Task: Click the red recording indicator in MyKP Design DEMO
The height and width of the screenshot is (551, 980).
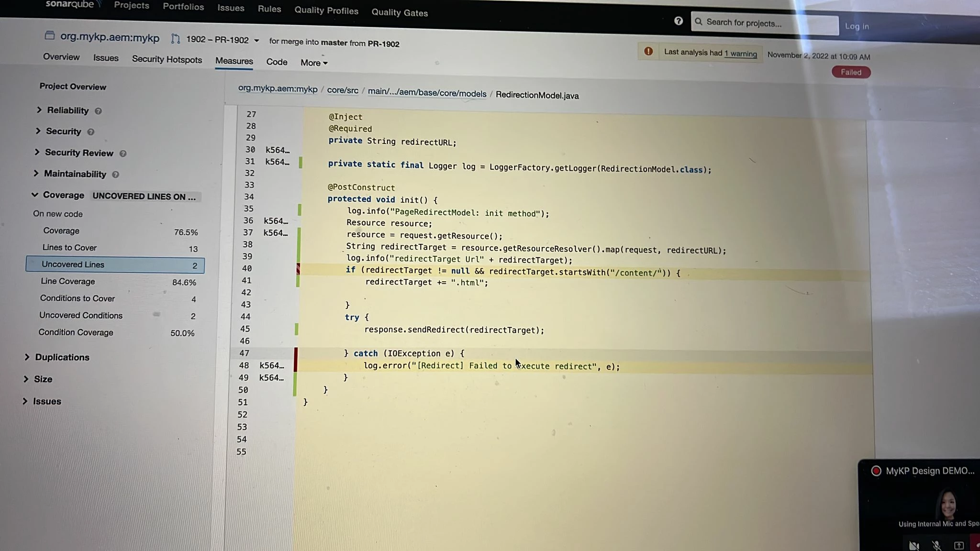Action: 876,471
